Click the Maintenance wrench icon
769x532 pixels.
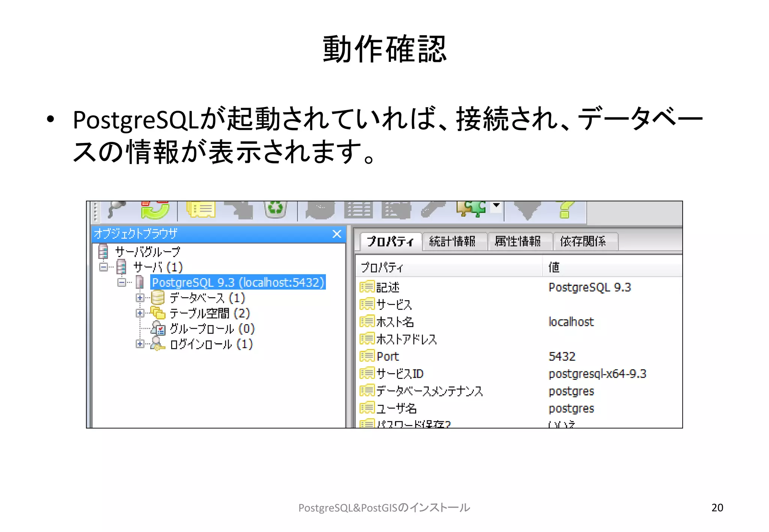(x=433, y=209)
